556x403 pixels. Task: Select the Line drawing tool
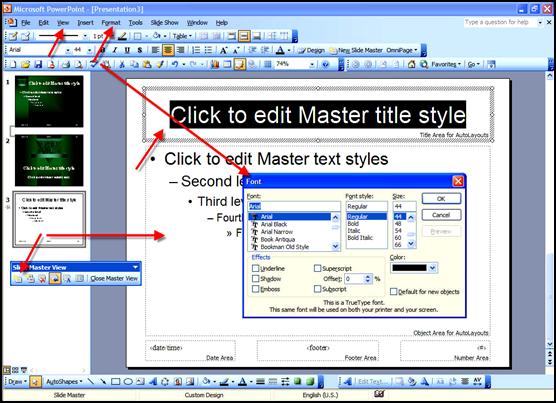91,382
